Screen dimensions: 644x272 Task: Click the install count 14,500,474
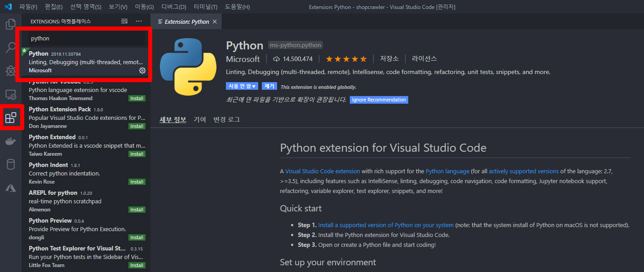tap(293, 59)
